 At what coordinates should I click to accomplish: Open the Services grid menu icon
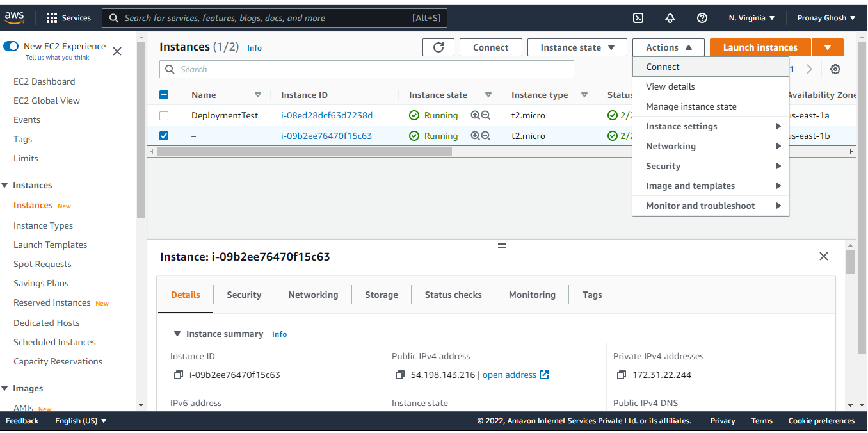[52, 18]
